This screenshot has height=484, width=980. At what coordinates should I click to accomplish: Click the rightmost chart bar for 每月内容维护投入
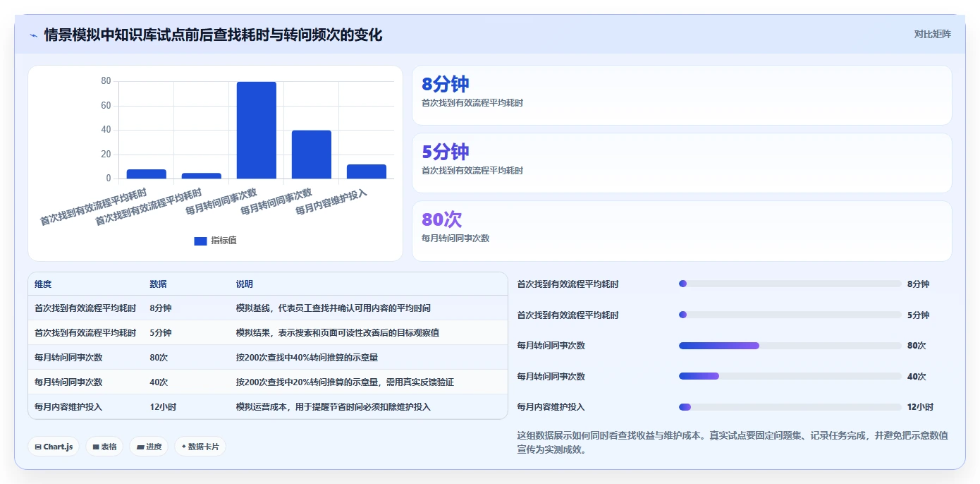click(367, 171)
